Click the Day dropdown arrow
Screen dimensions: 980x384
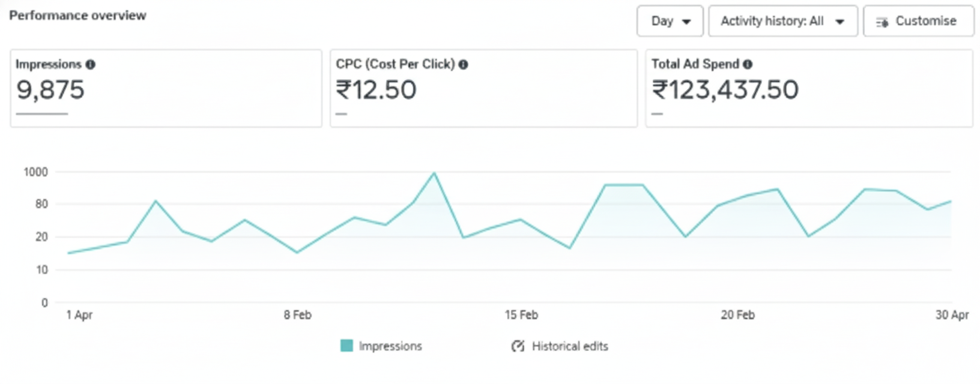(x=686, y=22)
